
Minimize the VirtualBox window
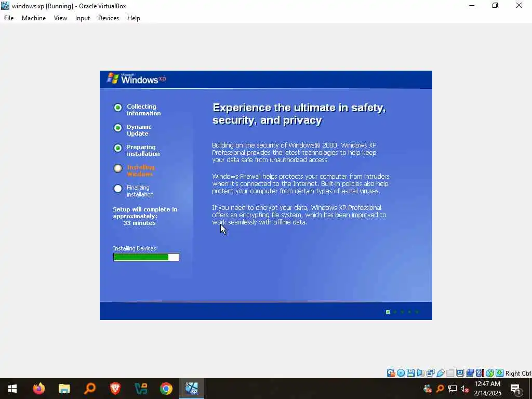click(x=472, y=6)
